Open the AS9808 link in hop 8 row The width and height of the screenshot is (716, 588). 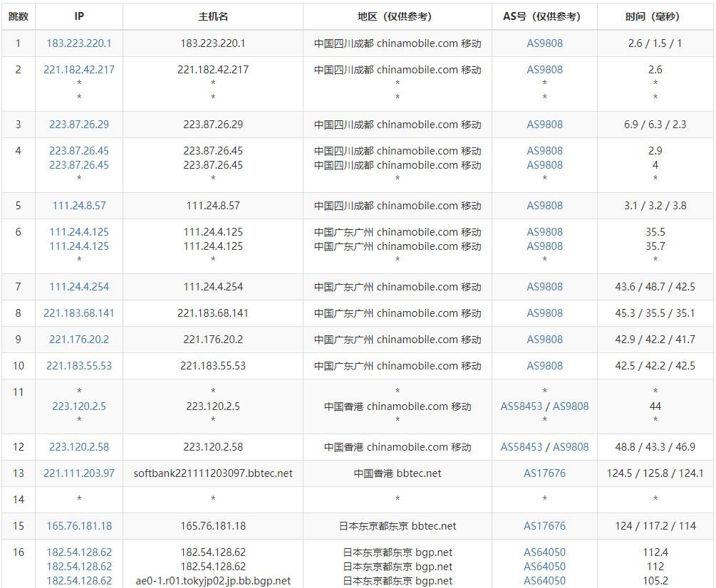pos(544,313)
